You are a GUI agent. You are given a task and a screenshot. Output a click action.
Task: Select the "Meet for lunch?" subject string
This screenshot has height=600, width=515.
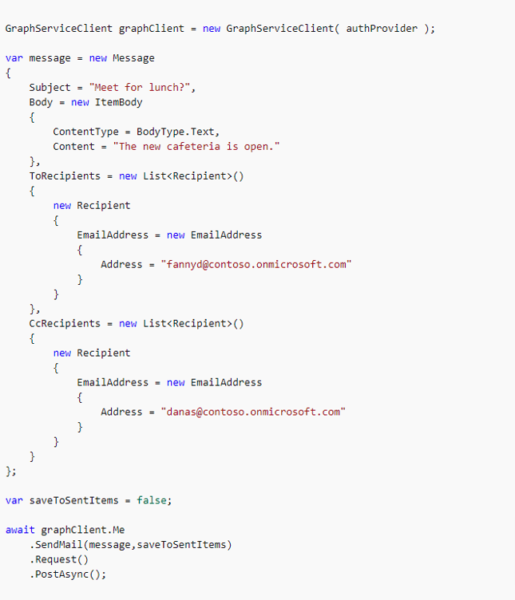click(x=140, y=88)
